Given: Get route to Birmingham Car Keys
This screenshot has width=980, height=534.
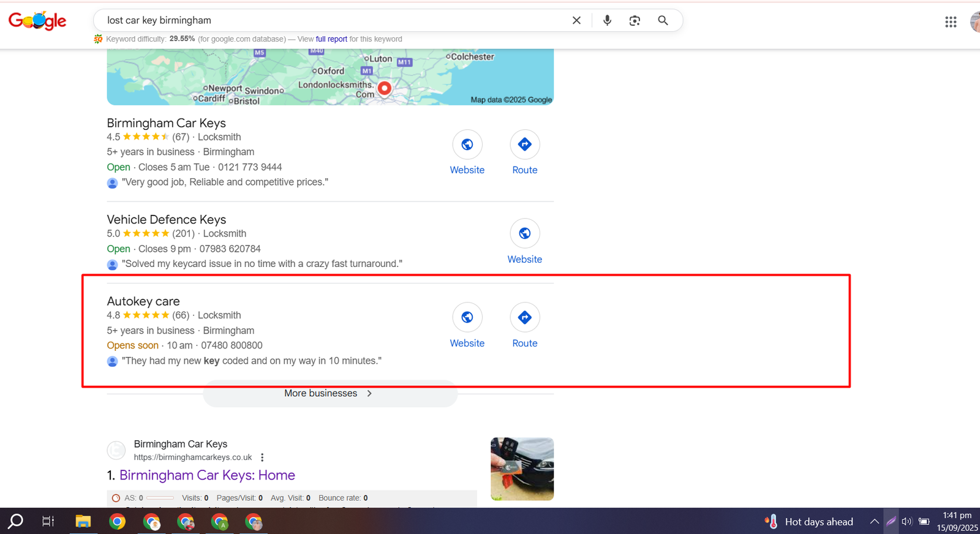Looking at the screenshot, I should click(x=524, y=145).
